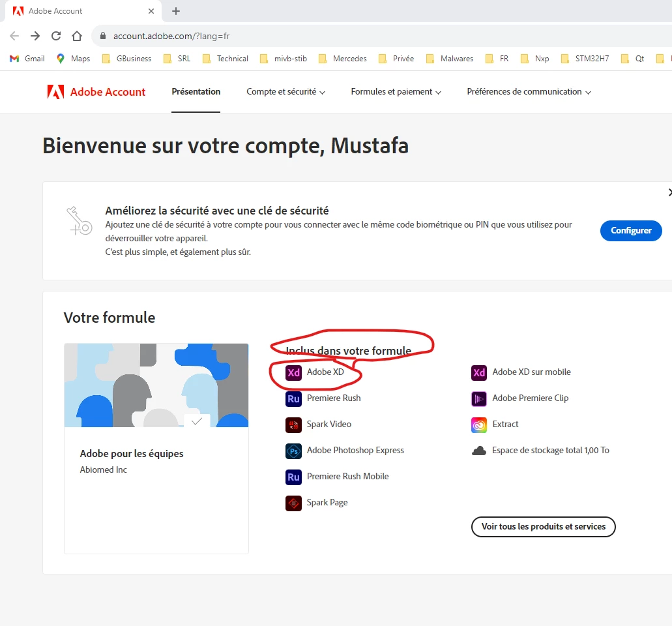Click the Bienvenue sur votre compte heading

pos(226,146)
